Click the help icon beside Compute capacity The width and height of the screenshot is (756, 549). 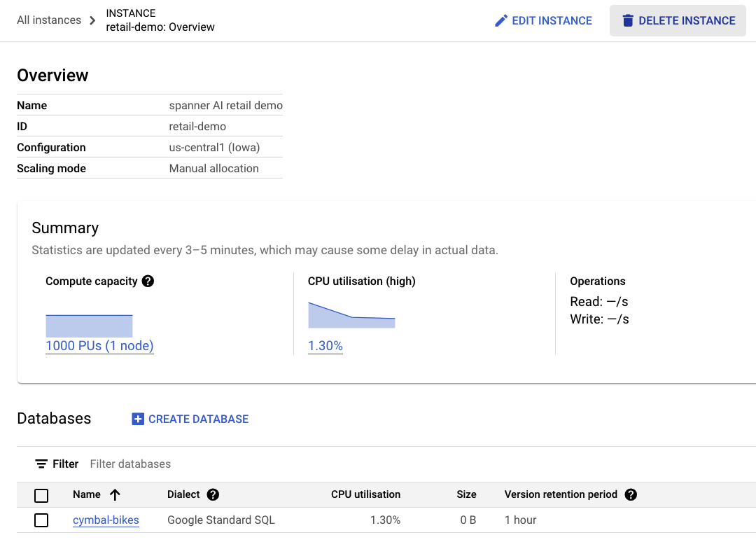(148, 282)
